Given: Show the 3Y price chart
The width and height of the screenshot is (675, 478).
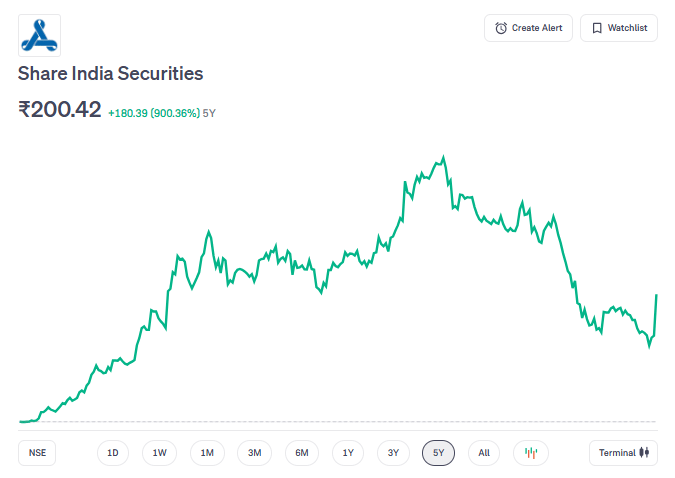Looking at the screenshot, I should pos(393,453).
